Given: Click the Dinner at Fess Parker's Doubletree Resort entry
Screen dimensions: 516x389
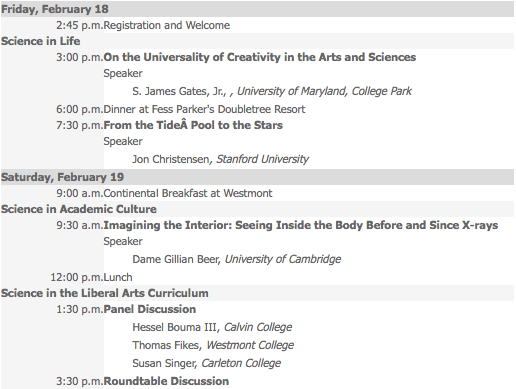Looking at the screenshot, I should click(x=204, y=109).
